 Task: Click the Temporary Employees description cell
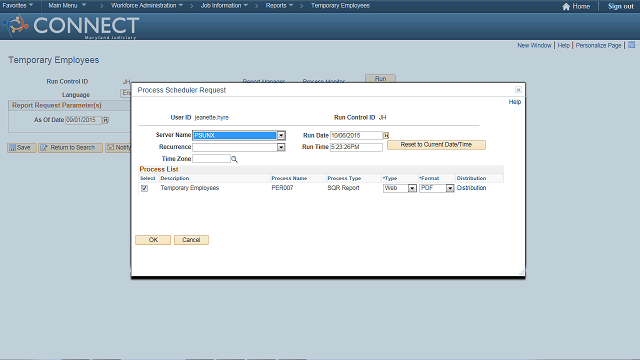point(190,188)
